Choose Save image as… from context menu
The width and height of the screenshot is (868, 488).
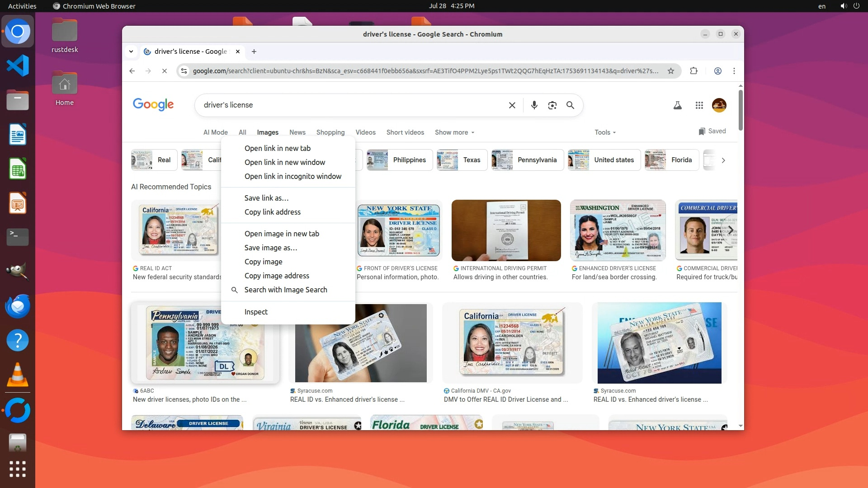tap(270, 248)
